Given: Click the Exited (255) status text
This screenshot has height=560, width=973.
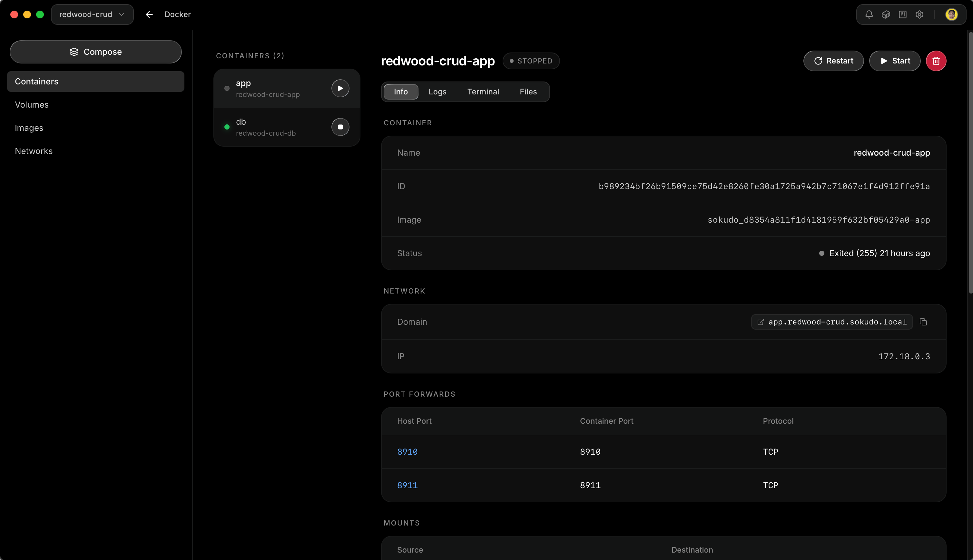Looking at the screenshot, I should pos(880,254).
